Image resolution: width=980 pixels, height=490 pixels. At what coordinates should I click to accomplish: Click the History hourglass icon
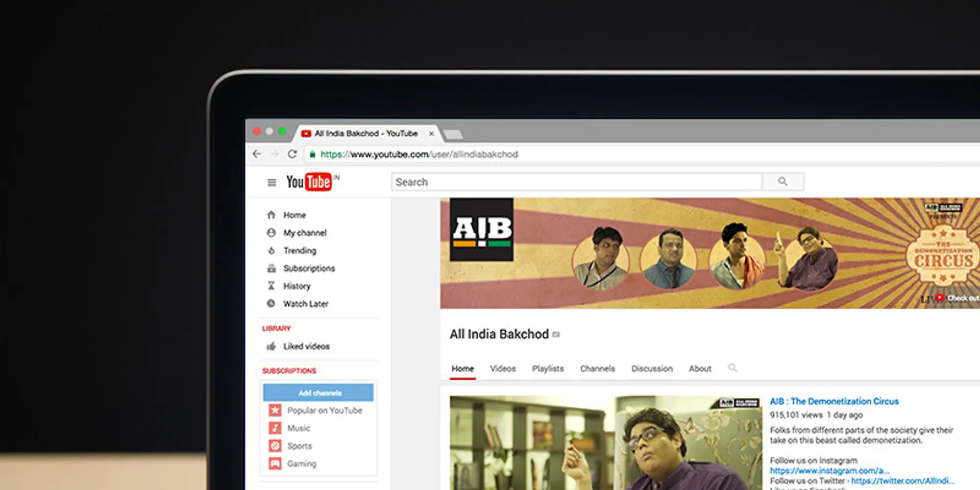click(271, 286)
